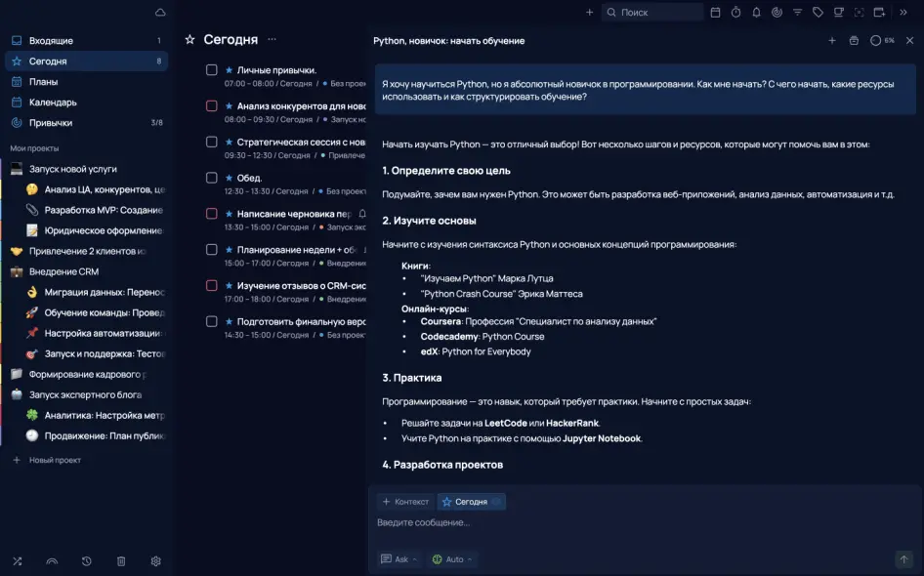924x576 pixels.
Task: Check off the 'Личные привычки' task
Action: [211, 70]
